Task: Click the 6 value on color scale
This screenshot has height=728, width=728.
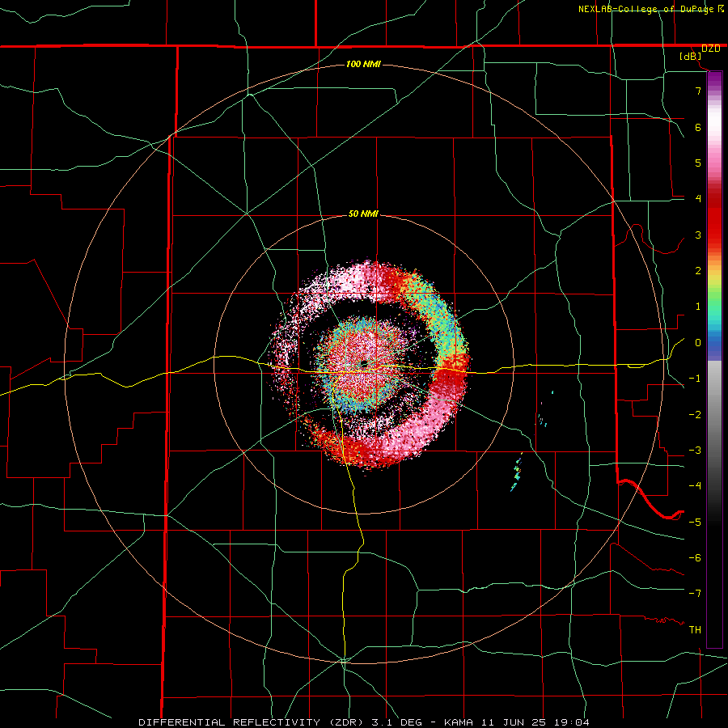Action: [698, 127]
